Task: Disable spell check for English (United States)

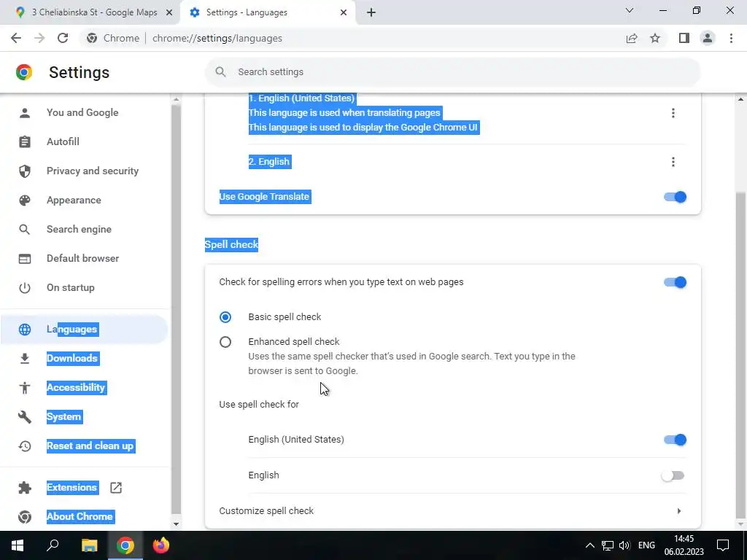Action: click(675, 440)
